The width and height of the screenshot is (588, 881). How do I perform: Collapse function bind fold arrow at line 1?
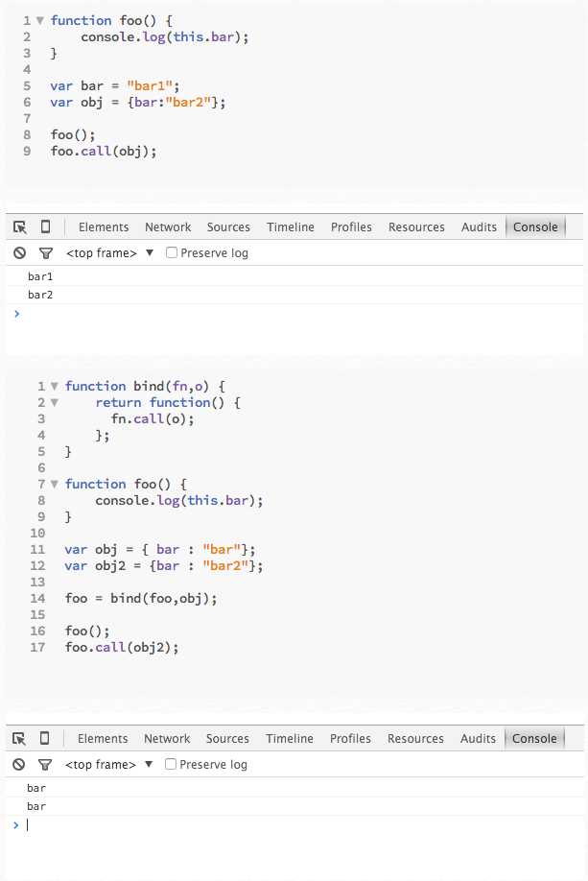(x=55, y=387)
